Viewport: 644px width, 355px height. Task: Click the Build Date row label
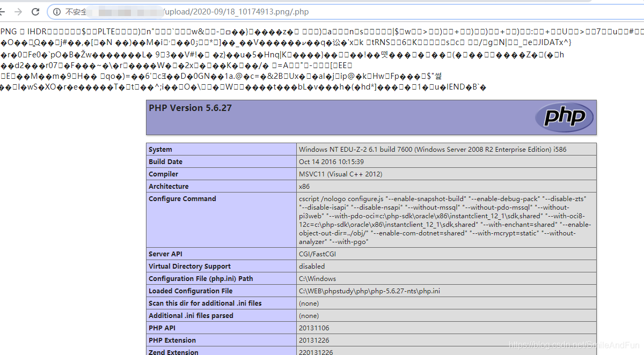click(x=165, y=162)
